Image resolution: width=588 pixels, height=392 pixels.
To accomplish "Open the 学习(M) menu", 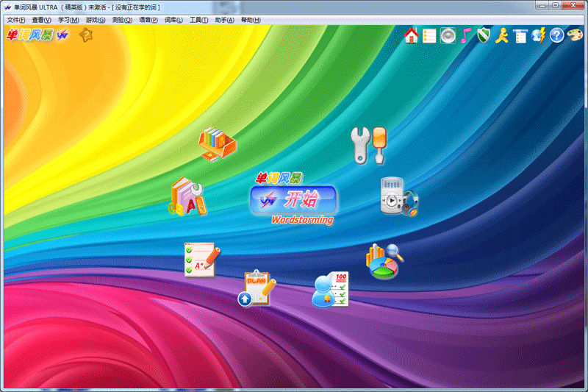I will pyautogui.click(x=68, y=20).
